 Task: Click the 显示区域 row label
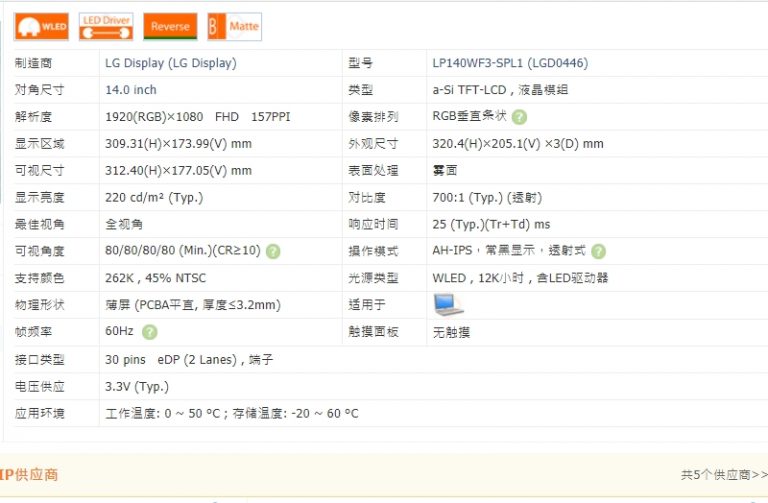click(40, 144)
